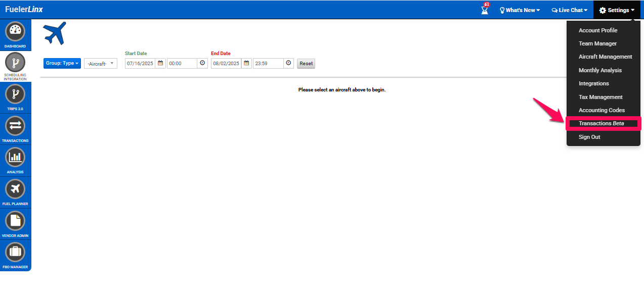The image size is (644, 295).
Task: Collapse the Settings dropdown menu
Action: click(x=617, y=10)
